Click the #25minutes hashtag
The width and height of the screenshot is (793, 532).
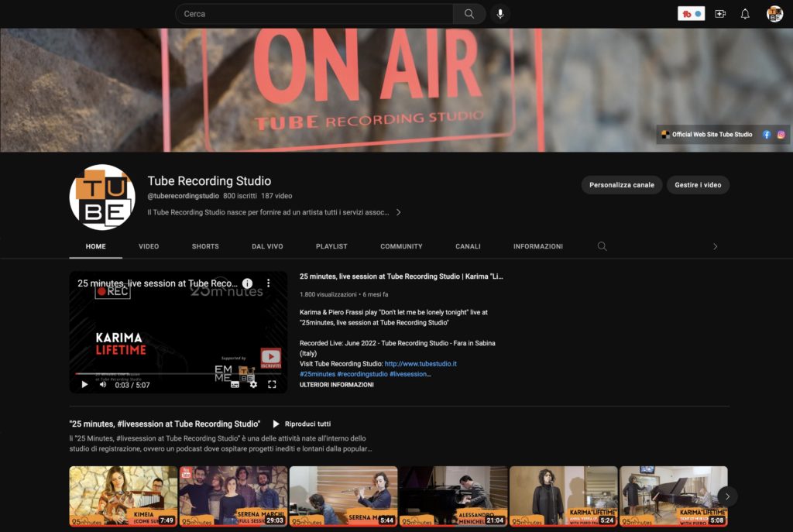pyautogui.click(x=317, y=374)
